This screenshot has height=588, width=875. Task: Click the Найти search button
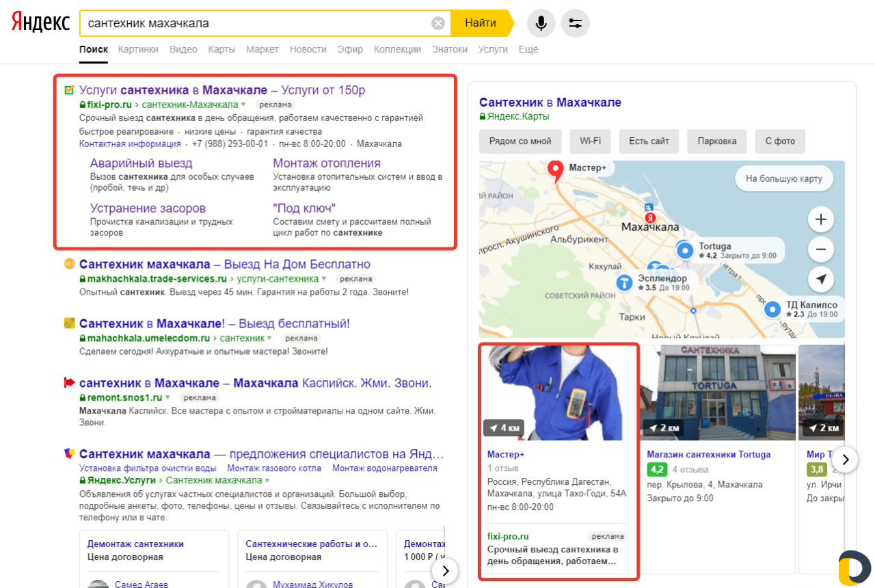click(x=481, y=23)
